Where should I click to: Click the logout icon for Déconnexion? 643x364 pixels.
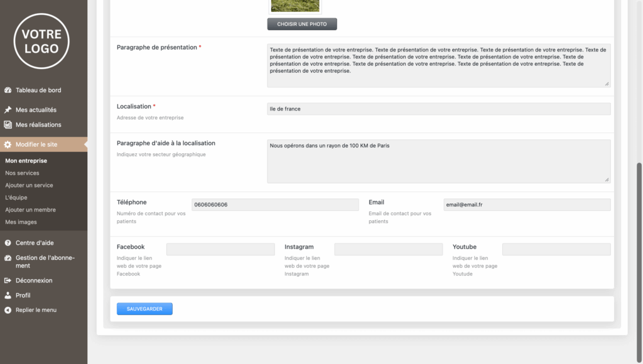(8, 281)
